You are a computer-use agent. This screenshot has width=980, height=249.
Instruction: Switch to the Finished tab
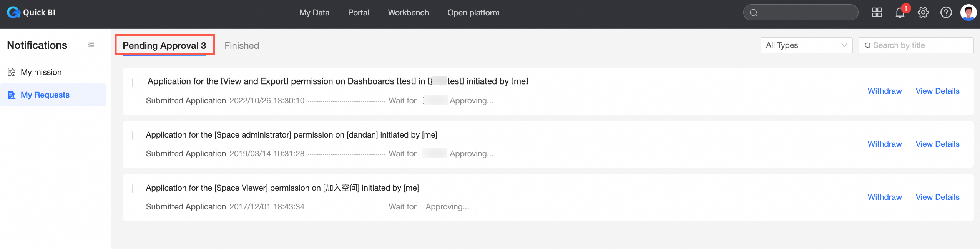tap(242, 46)
